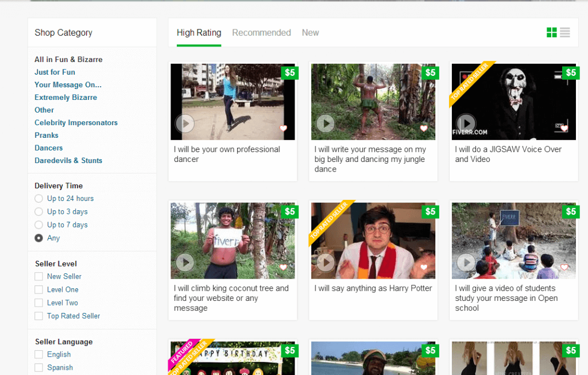Viewport: 588px width, 375px height.
Task: Open 'I will be your own professional dancer' title
Action: click(x=227, y=154)
